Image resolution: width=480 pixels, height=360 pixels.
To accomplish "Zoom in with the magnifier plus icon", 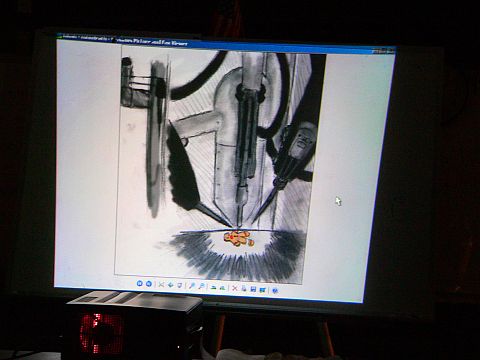I will (192, 286).
